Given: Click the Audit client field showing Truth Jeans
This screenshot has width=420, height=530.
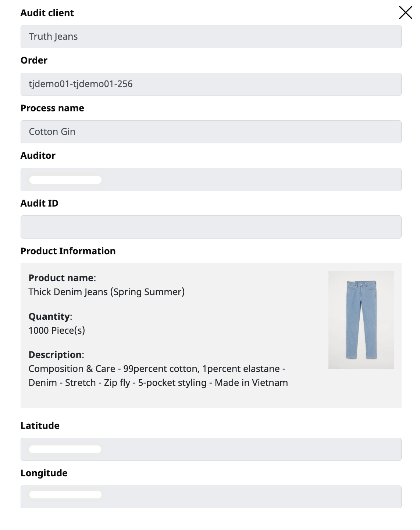Looking at the screenshot, I should [x=211, y=36].
